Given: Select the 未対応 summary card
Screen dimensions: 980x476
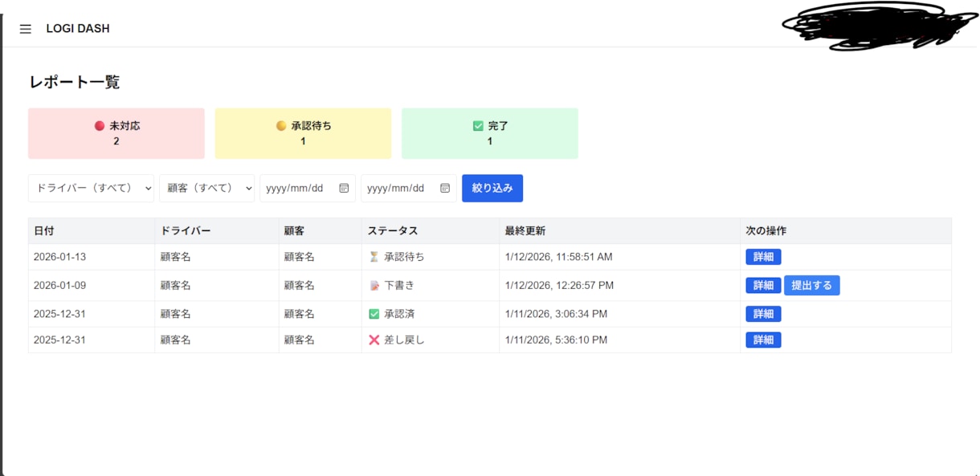Looking at the screenshot, I should [x=116, y=133].
